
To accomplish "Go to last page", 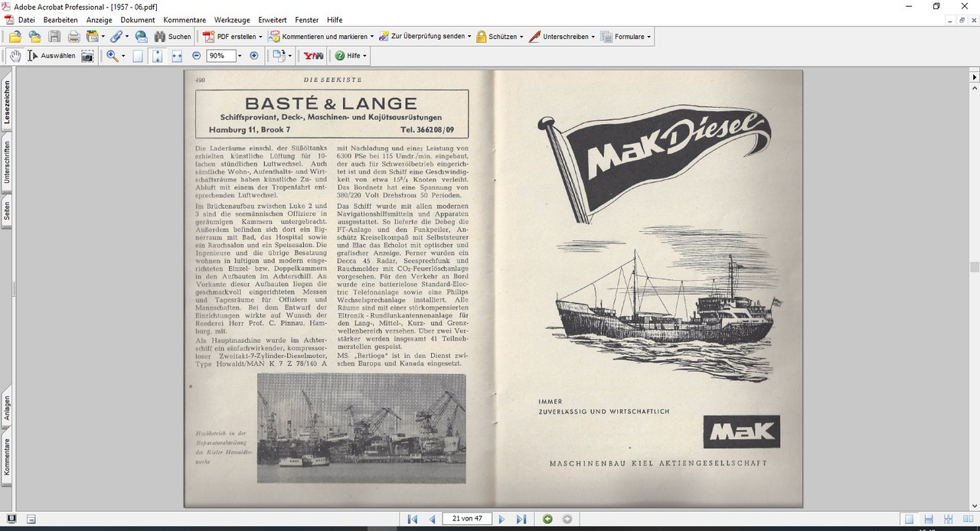I will click(x=521, y=519).
